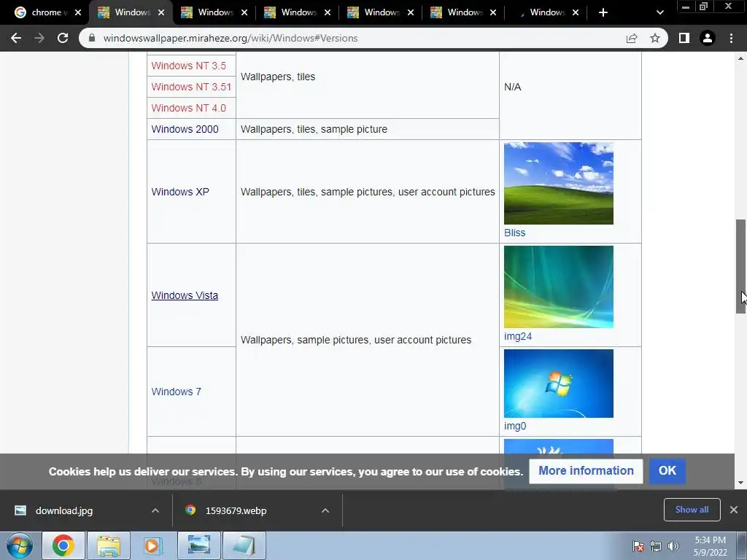The height and width of the screenshot is (560, 747).
Task: Click scrollbar down arrow
Action: [741, 483]
